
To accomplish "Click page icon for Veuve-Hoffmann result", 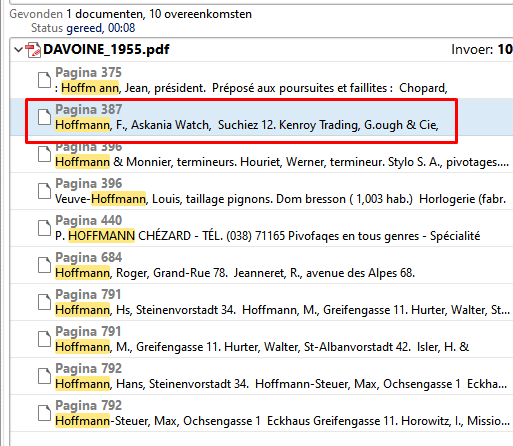I will click(44, 191).
